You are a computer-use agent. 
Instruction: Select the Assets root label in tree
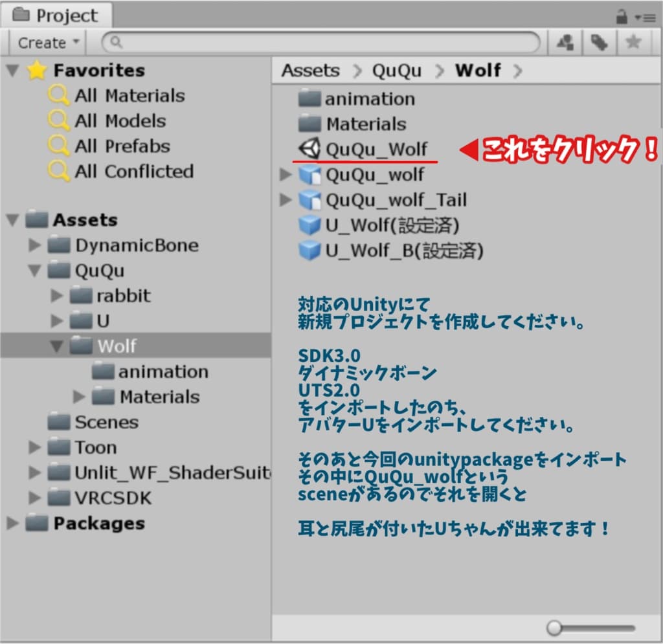85,220
